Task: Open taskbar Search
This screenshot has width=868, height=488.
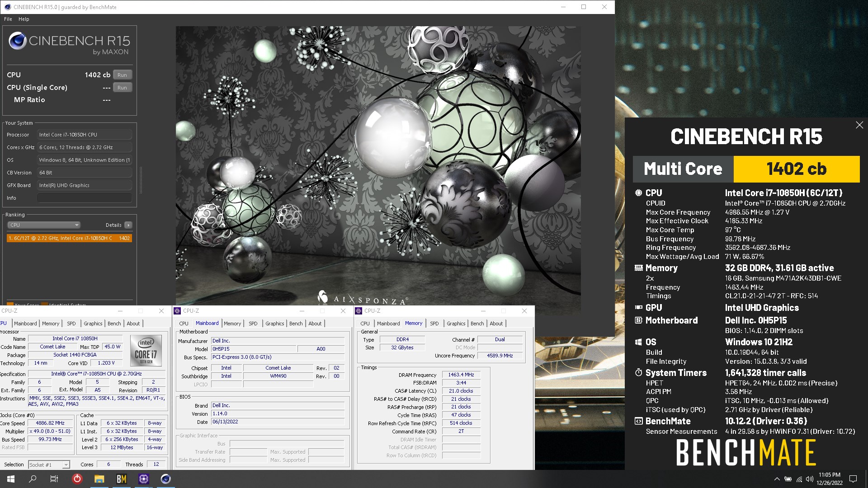Action: pos(33,479)
